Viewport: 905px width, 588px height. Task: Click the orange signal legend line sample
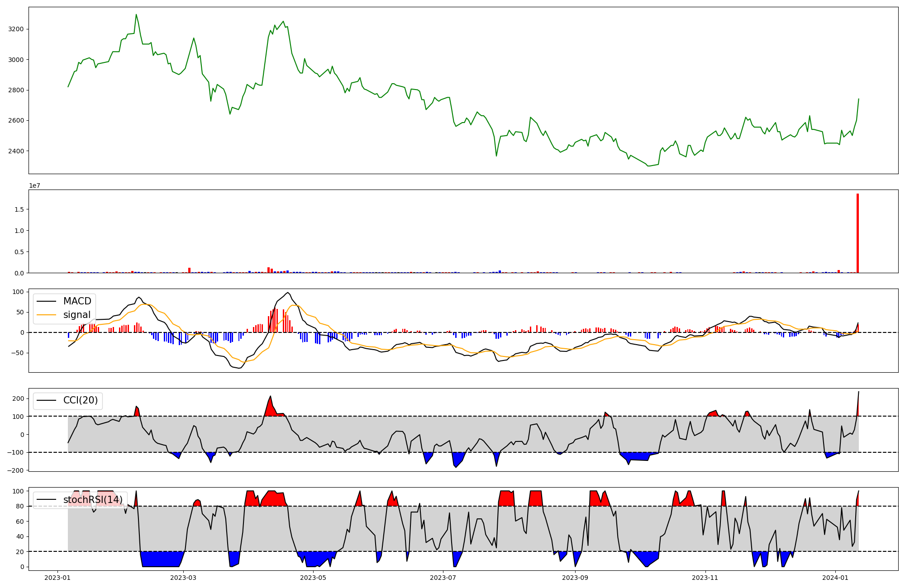46,315
